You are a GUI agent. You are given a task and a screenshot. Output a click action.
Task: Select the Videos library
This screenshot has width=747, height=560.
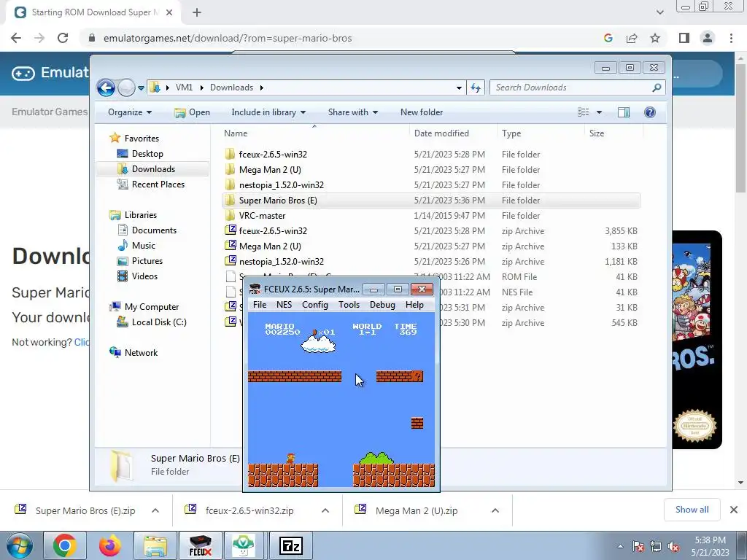144,276
